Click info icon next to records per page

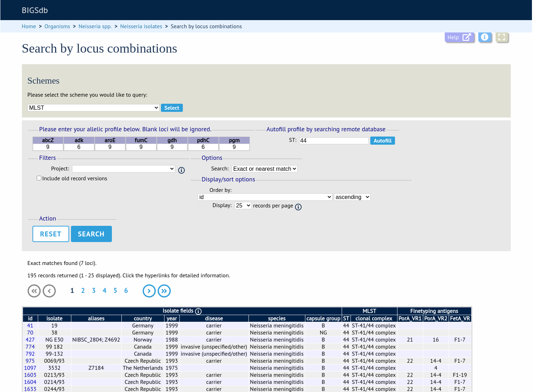pos(298,207)
